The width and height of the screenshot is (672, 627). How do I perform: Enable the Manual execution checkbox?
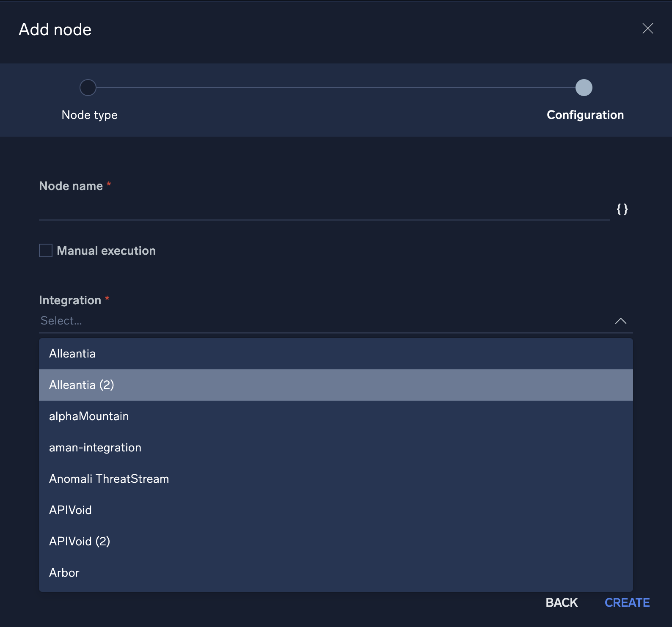click(x=46, y=250)
